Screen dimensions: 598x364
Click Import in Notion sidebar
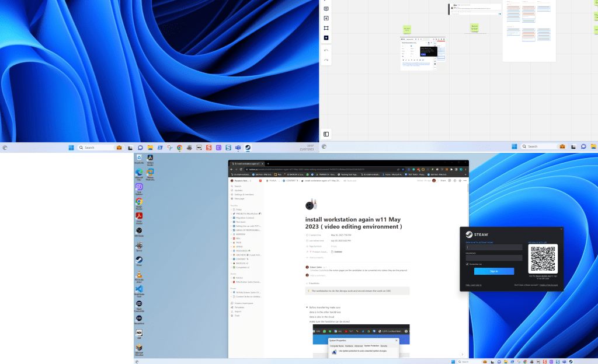pyautogui.click(x=238, y=311)
